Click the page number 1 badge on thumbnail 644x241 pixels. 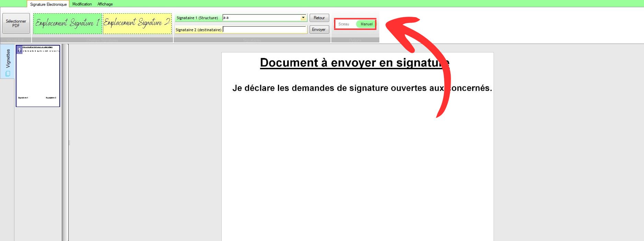[x=20, y=50]
